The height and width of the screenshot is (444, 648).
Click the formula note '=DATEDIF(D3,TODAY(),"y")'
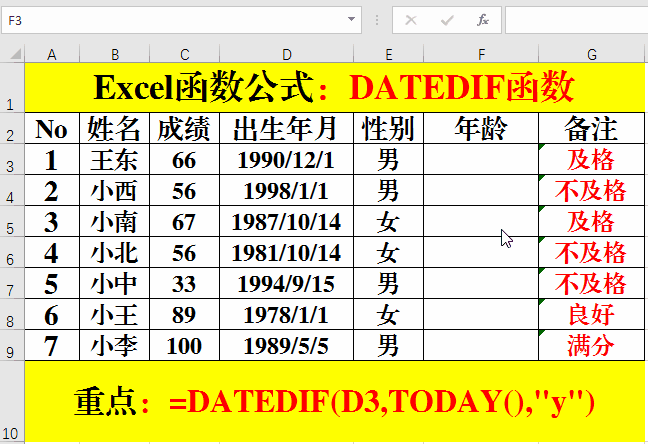382,401
